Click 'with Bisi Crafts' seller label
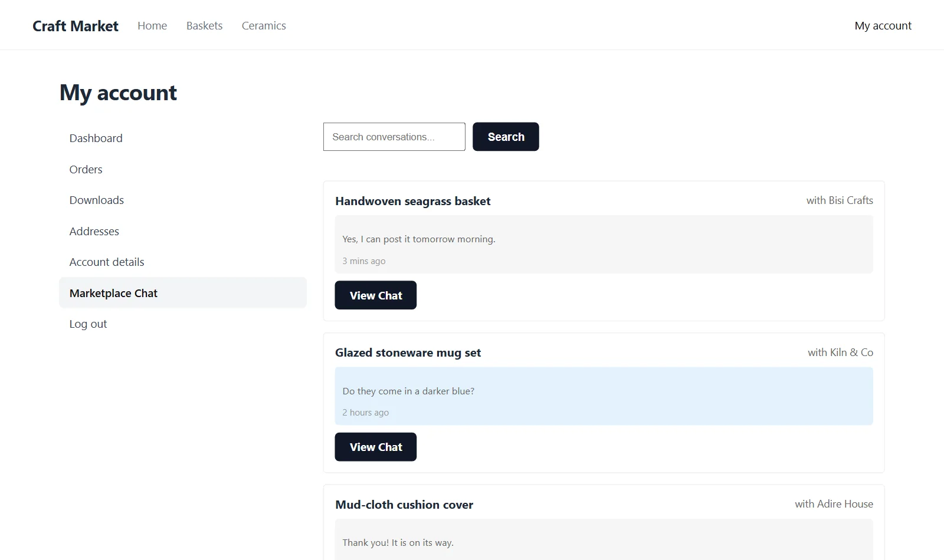 point(840,200)
